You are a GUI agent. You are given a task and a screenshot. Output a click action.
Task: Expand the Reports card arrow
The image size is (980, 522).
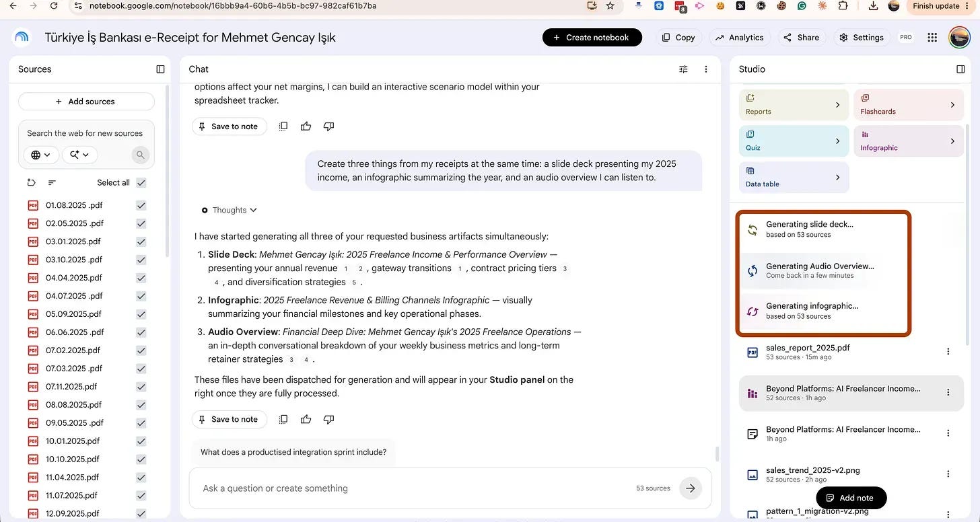point(837,105)
